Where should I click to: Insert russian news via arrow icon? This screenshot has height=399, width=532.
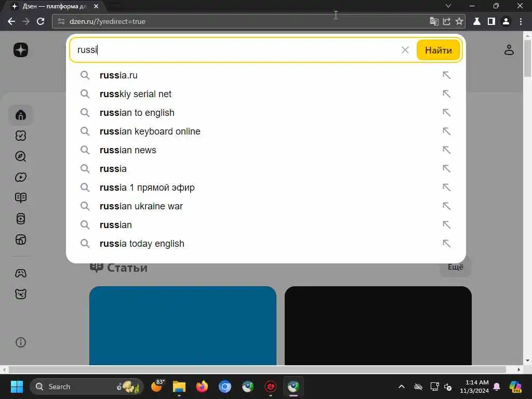[446, 150]
